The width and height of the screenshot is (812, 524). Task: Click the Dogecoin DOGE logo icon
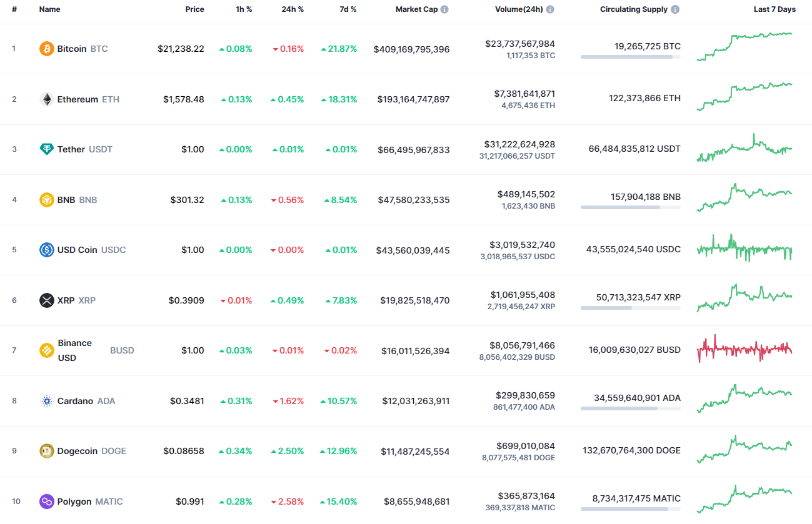click(x=46, y=450)
